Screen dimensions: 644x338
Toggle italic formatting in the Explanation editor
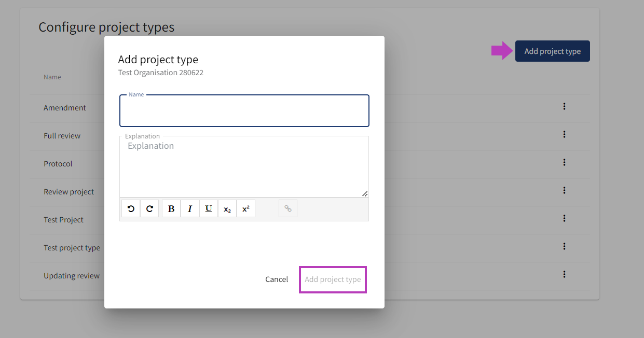(190, 209)
